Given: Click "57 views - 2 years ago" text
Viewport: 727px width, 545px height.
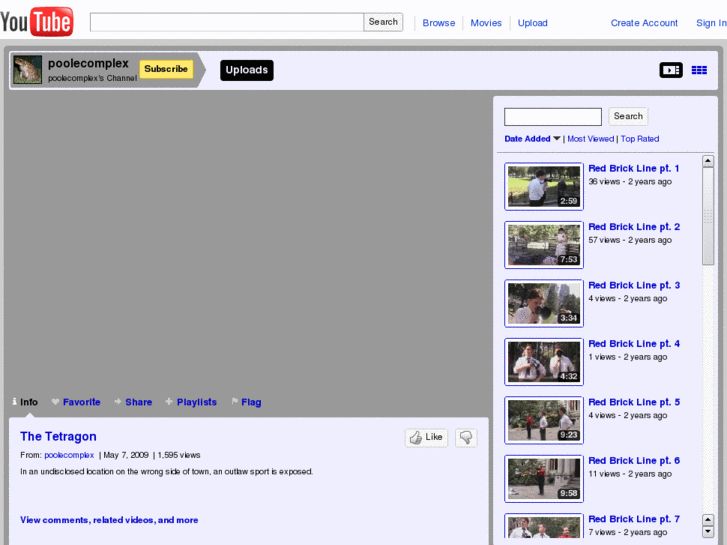Looking at the screenshot, I should coord(630,240).
